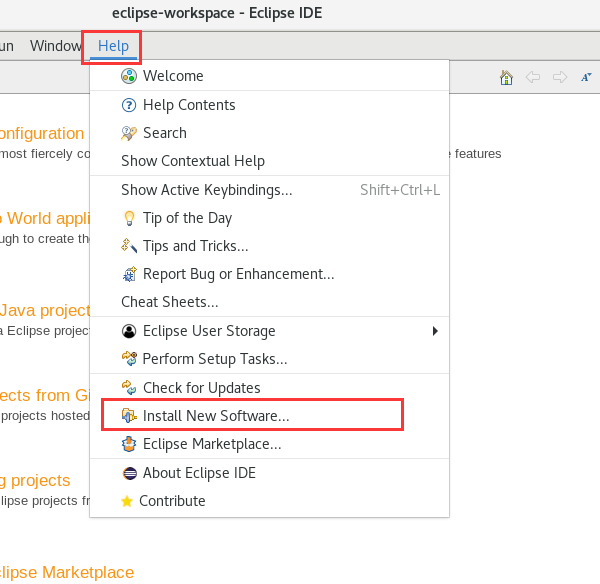Click the Welcome globe icon
600x584 pixels.
[x=129, y=76]
